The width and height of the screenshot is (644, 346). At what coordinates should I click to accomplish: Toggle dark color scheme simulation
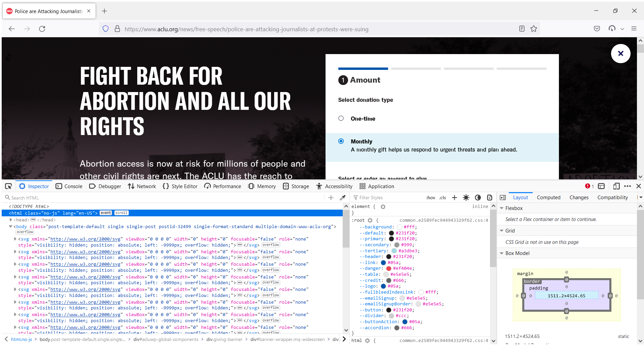[478, 198]
